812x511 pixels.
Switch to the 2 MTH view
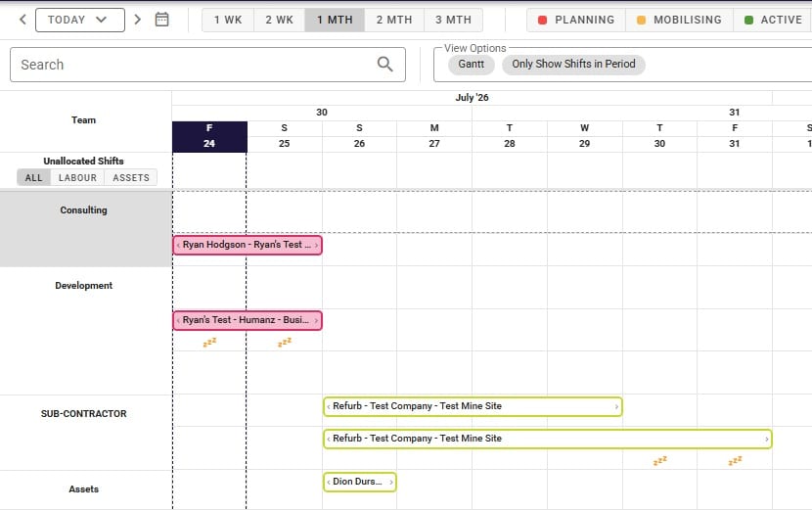click(x=394, y=20)
